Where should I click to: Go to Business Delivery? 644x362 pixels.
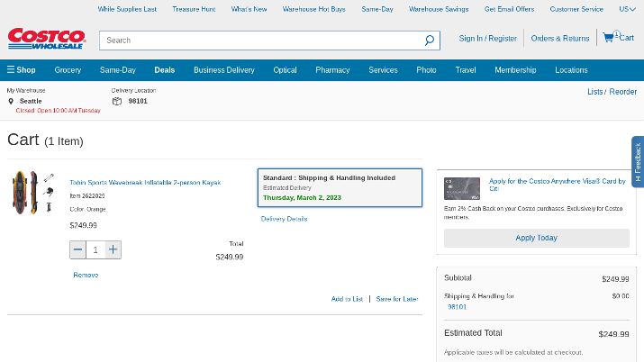tap(224, 69)
